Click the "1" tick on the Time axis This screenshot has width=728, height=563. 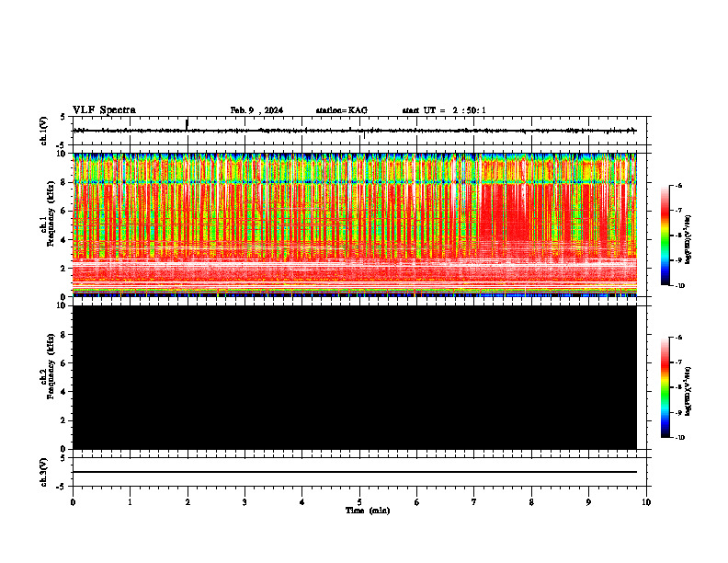[130, 502]
